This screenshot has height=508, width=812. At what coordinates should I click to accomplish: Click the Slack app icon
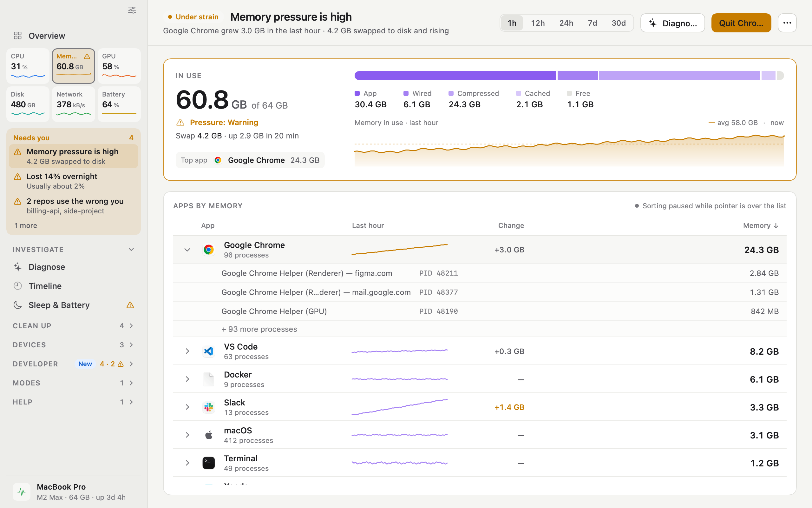pyautogui.click(x=208, y=407)
